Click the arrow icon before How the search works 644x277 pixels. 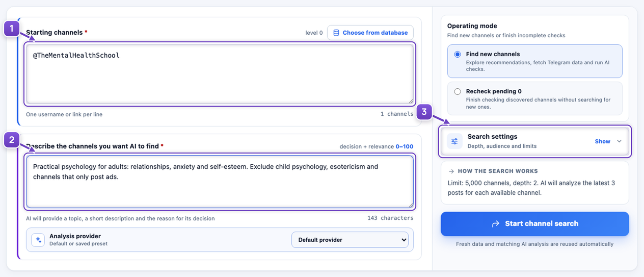[x=451, y=171]
